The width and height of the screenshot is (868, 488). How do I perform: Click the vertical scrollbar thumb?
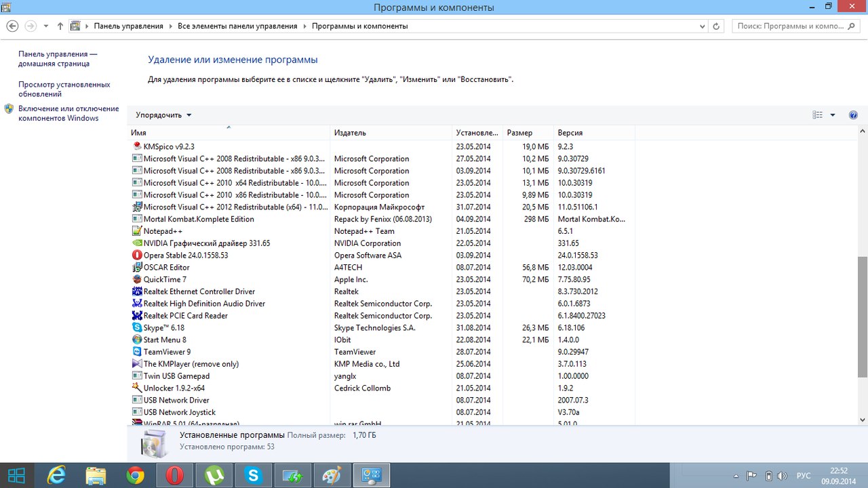coord(863,317)
